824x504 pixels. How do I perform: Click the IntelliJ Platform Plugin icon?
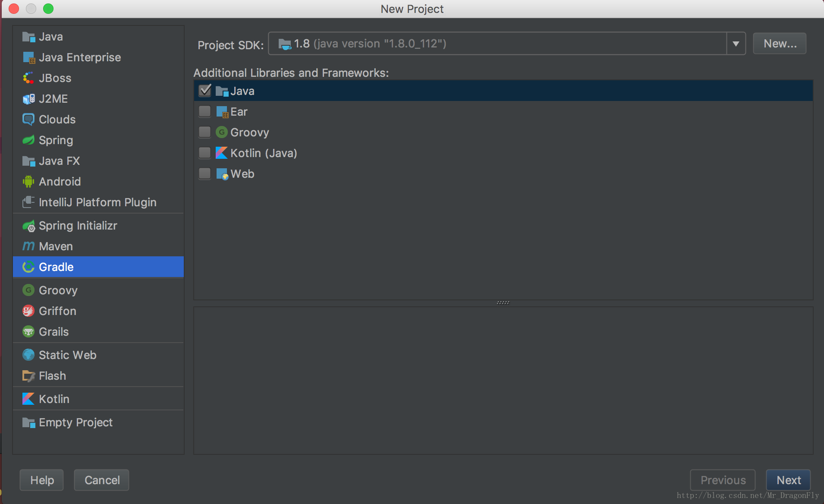click(28, 202)
